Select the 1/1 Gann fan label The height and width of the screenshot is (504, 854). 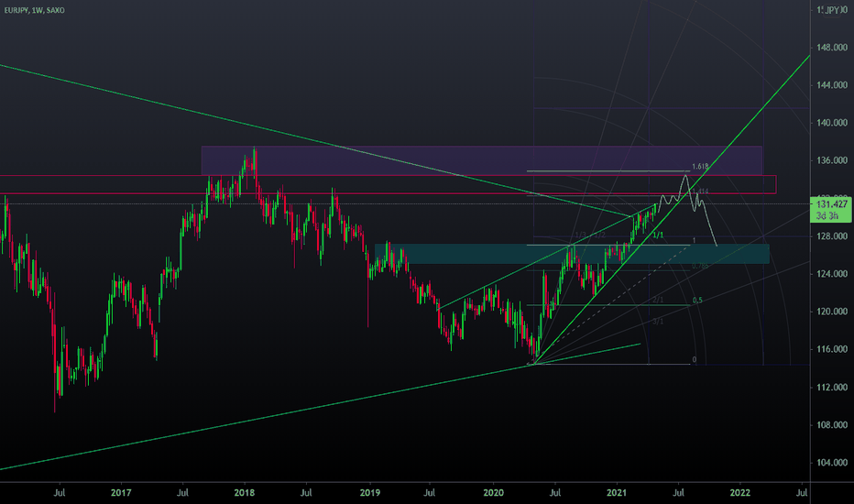658,236
